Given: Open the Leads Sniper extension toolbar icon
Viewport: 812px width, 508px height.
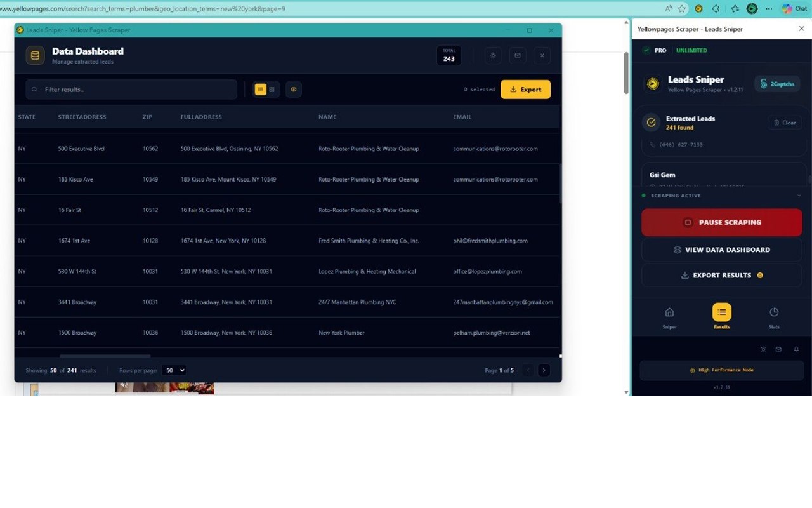Looking at the screenshot, I should [698, 9].
